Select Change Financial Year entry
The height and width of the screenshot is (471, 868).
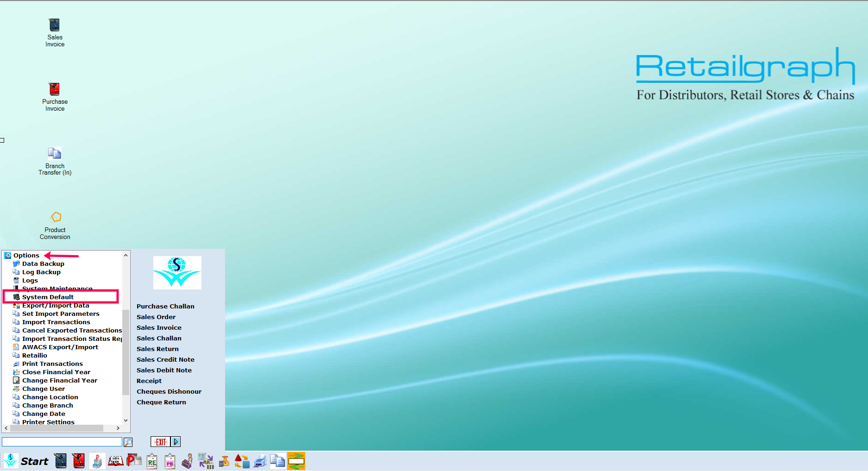click(x=60, y=380)
